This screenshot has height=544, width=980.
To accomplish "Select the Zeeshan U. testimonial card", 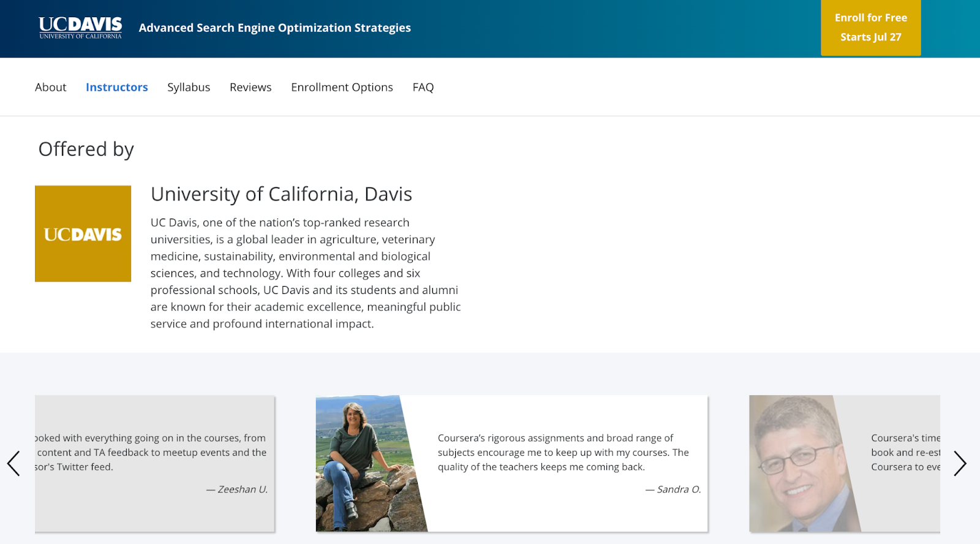I will pos(154,463).
